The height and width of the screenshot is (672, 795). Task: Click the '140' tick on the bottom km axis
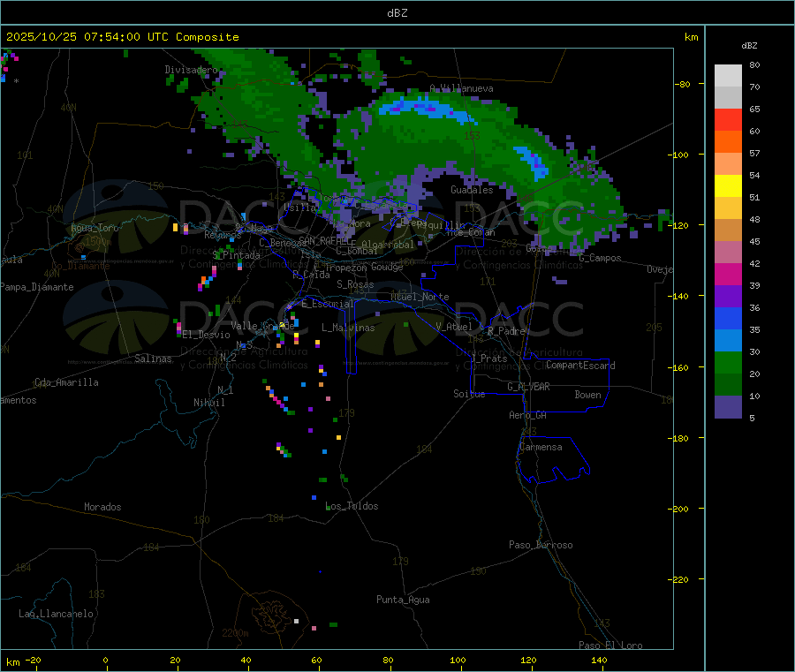point(599,660)
